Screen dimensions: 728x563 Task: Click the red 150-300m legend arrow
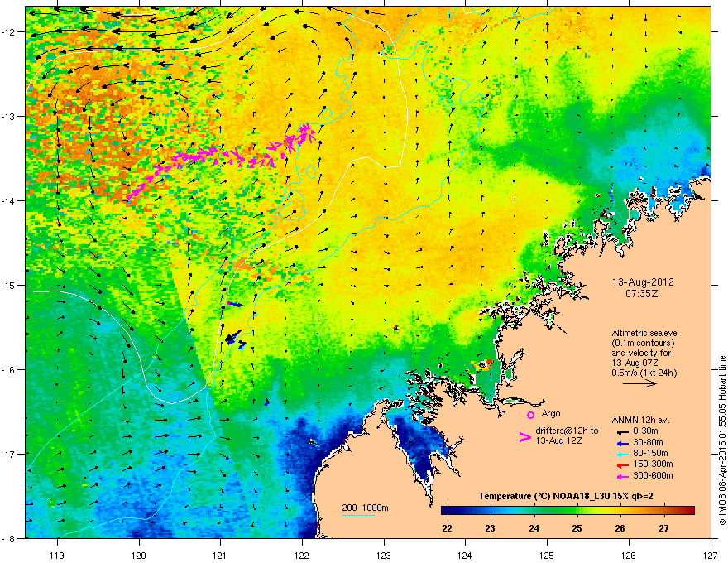[x=622, y=465]
